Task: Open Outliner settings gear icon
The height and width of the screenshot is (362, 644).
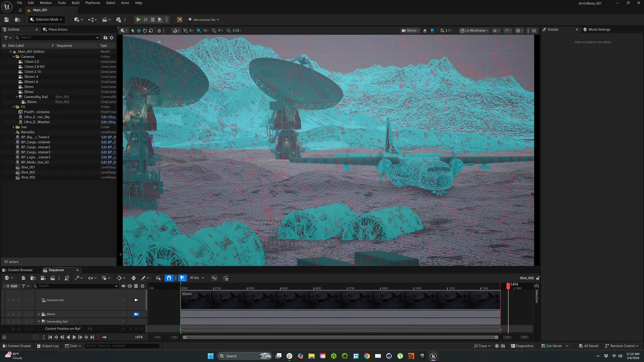Action: point(112,38)
